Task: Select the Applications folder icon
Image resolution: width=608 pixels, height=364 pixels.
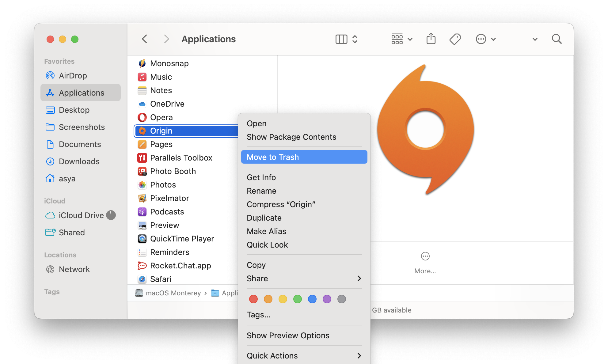Action: pos(51,92)
